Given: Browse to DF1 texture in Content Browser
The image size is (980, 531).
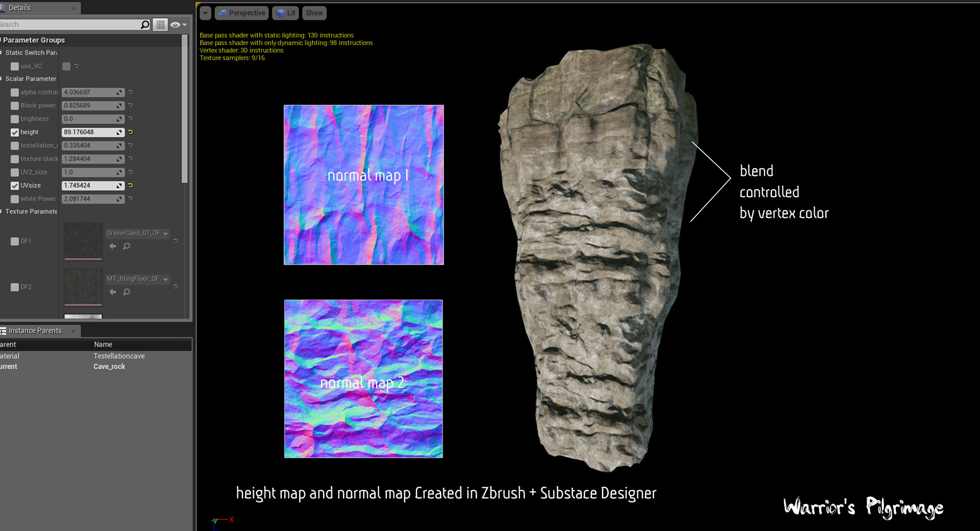Looking at the screenshot, I should 127,246.
